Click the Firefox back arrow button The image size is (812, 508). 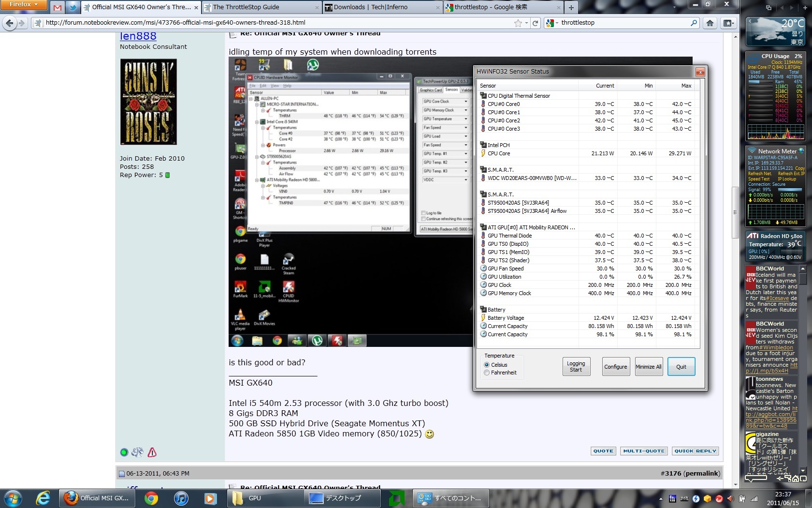click(9, 23)
